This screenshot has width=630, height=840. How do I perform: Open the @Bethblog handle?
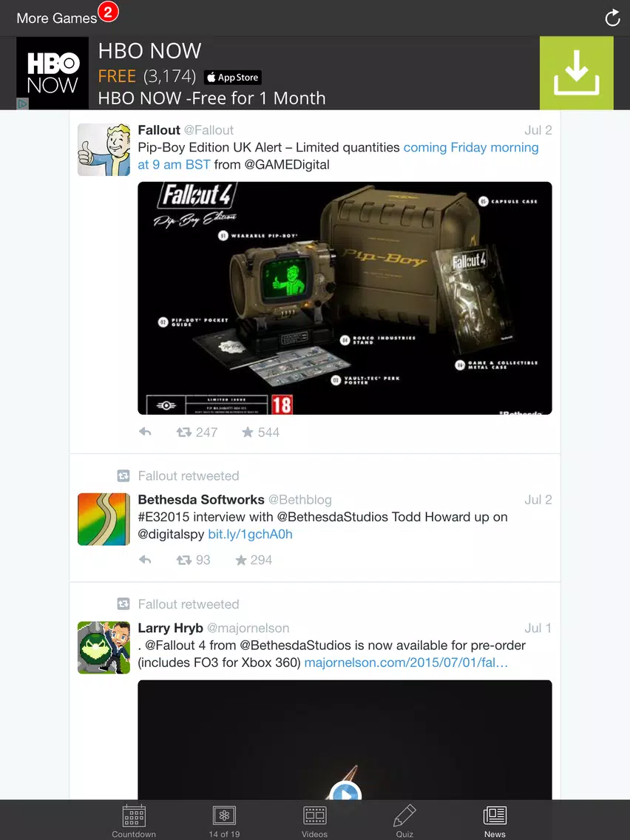(x=300, y=500)
